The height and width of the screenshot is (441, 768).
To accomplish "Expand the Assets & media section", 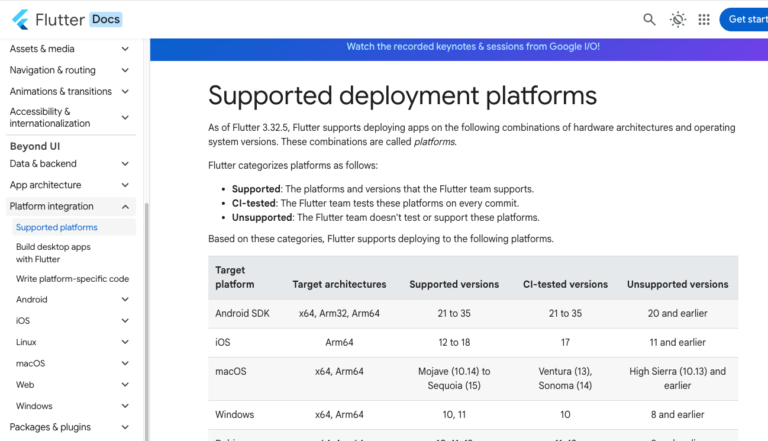I will coord(125,48).
